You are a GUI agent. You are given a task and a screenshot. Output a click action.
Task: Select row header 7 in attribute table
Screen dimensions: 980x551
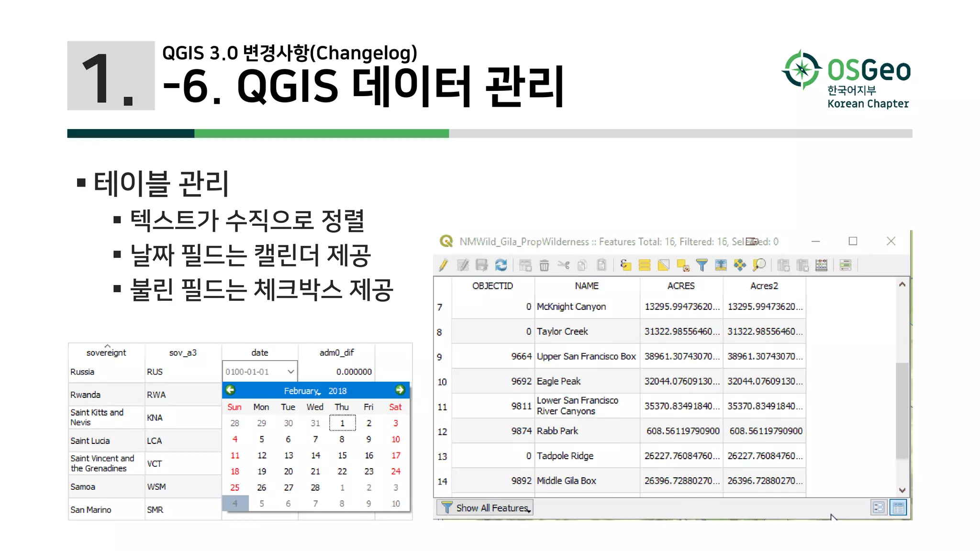click(442, 307)
